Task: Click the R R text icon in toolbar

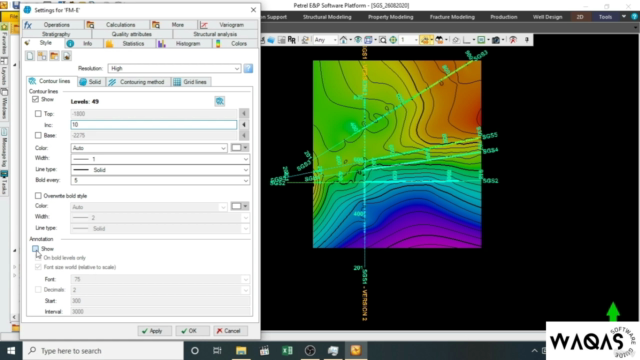Action: (291, 40)
